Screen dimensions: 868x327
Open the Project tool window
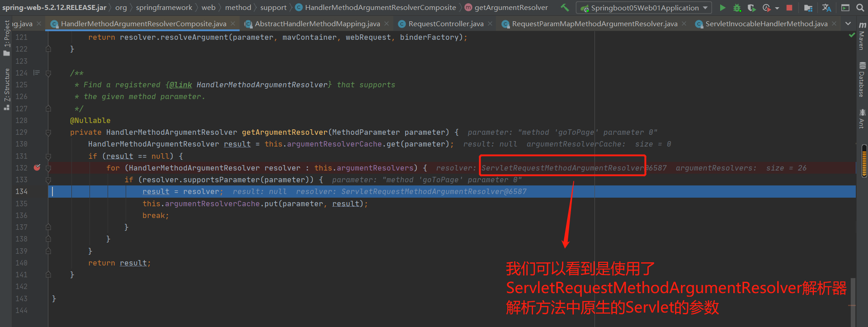pos(6,38)
